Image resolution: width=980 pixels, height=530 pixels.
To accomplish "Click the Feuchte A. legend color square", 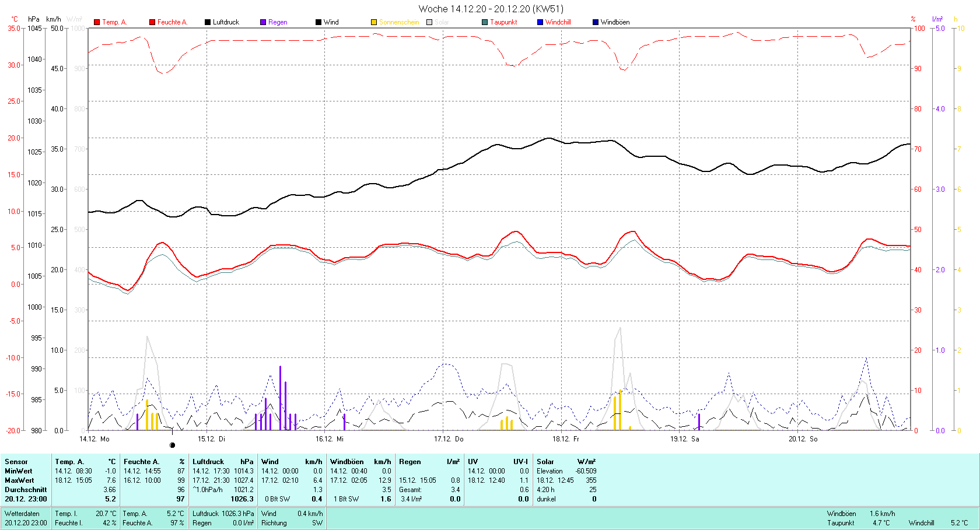I will 152,22.
